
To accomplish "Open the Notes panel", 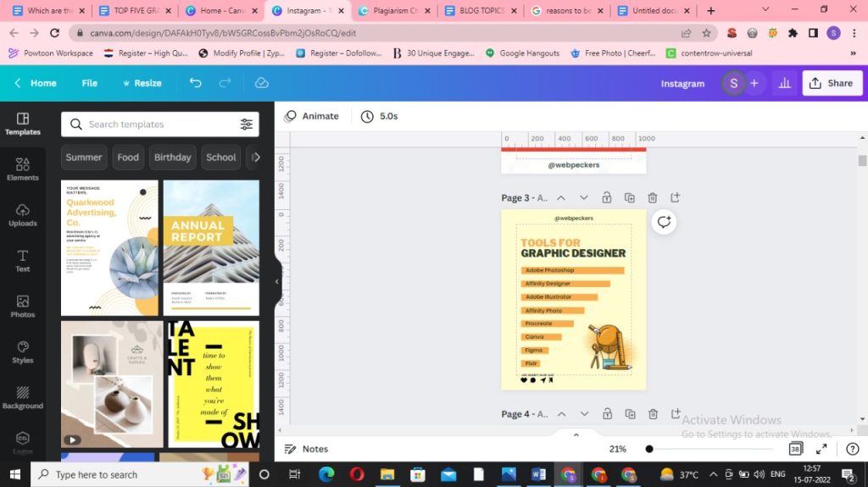I will (x=306, y=449).
